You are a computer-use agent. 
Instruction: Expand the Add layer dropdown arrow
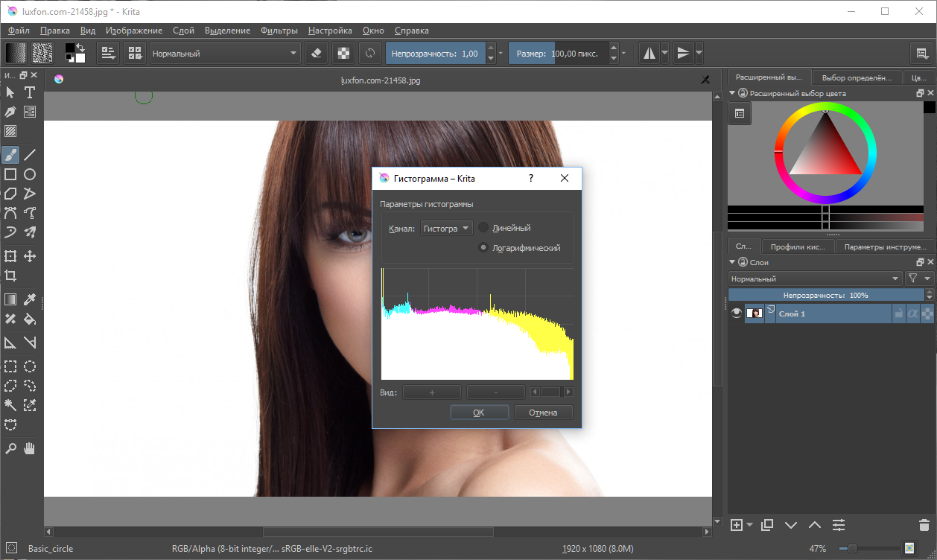coord(749,525)
